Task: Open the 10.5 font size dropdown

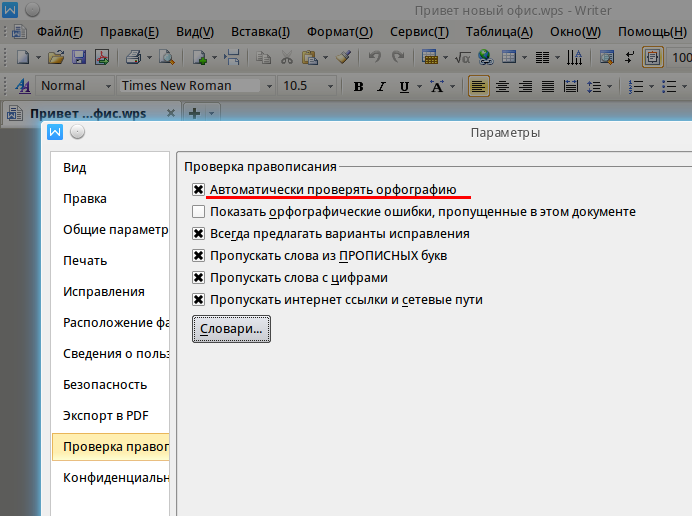Action: coord(330,87)
